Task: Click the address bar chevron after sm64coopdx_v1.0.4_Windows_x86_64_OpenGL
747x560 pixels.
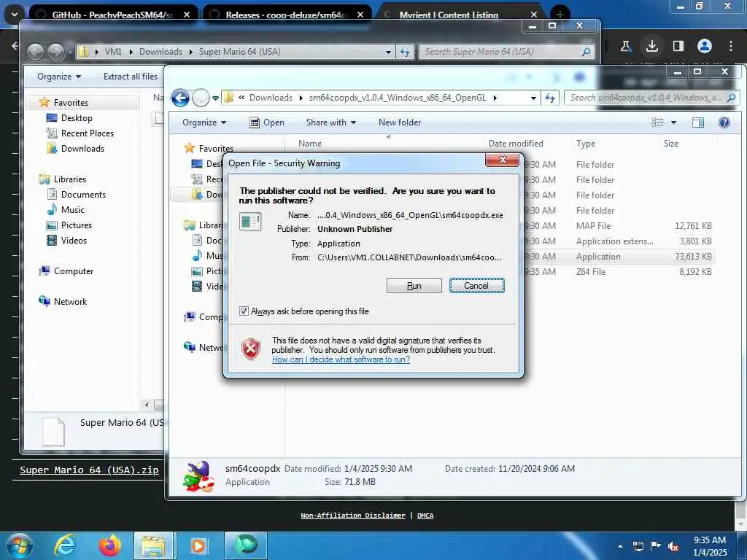Action: [495, 98]
